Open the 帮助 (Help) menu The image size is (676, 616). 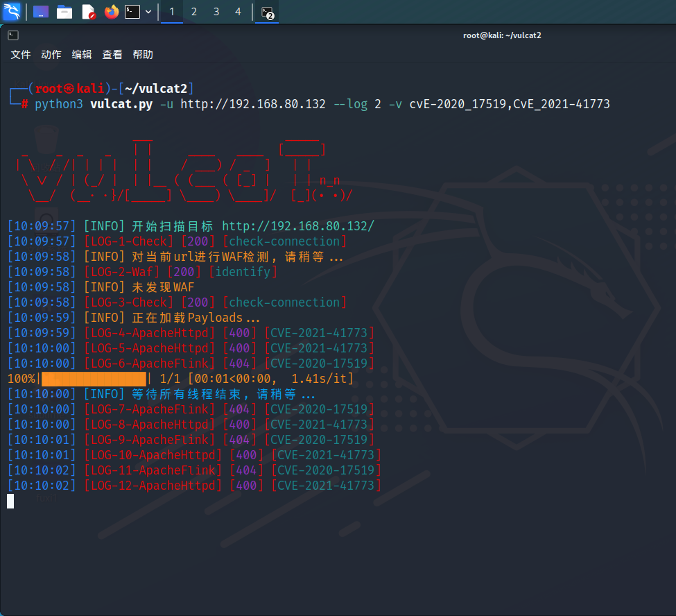click(x=143, y=55)
